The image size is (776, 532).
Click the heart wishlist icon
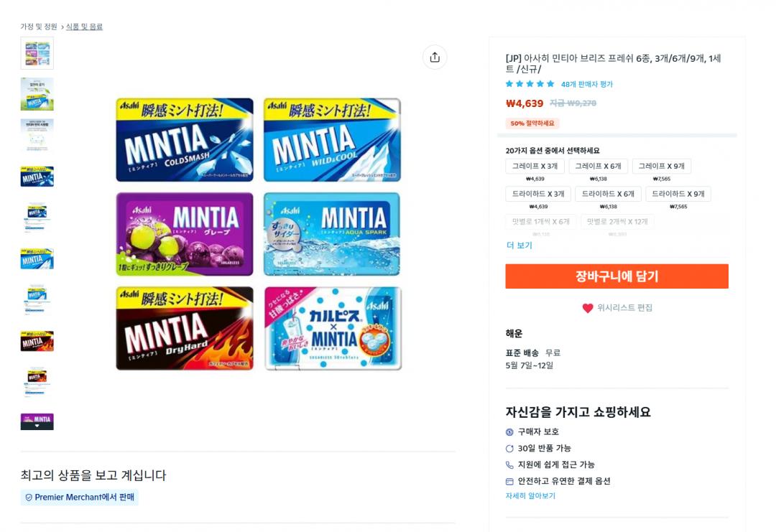(588, 308)
